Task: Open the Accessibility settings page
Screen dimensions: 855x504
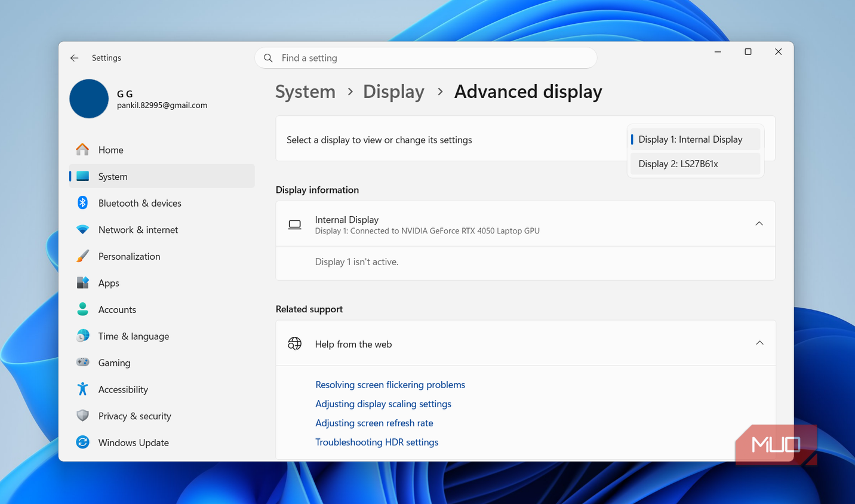Action: tap(162, 389)
